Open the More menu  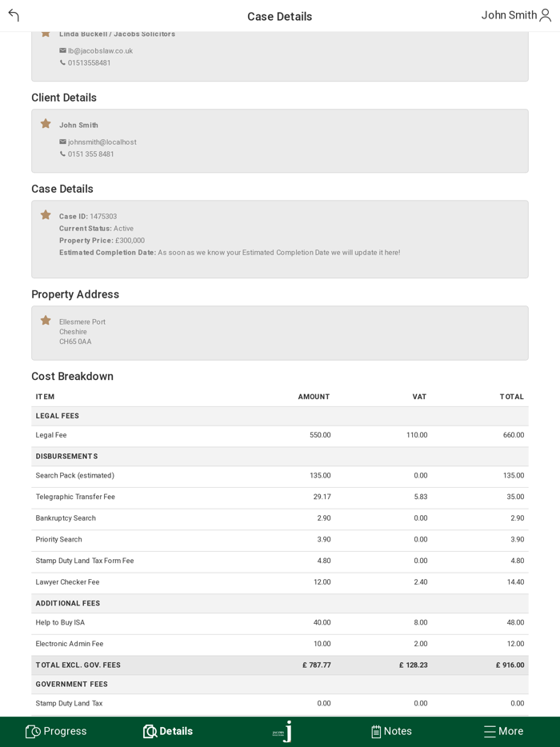503,731
